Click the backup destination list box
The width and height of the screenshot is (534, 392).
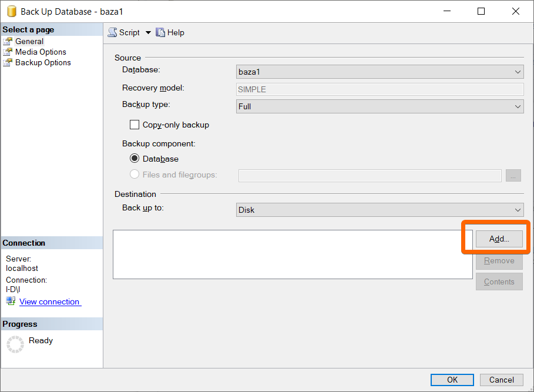293,254
